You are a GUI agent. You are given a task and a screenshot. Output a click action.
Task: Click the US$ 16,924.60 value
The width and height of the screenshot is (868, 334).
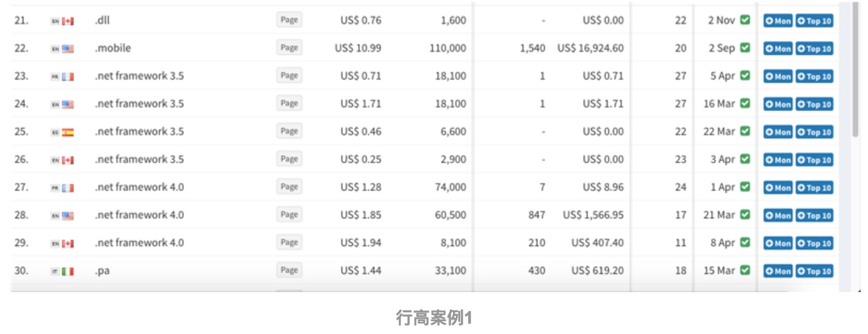[x=590, y=48]
